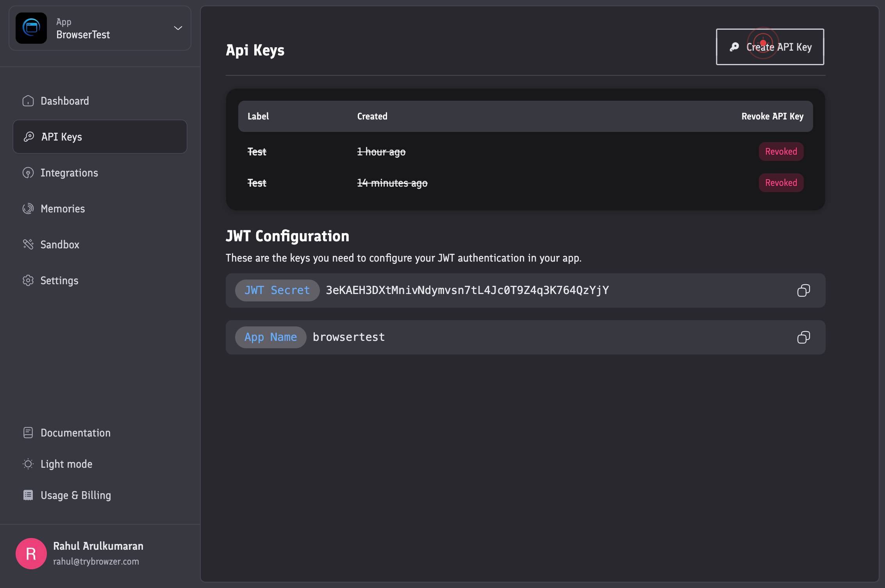Click the pink R user avatar
Screen dimensions: 885x588
click(x=31, y=554)
